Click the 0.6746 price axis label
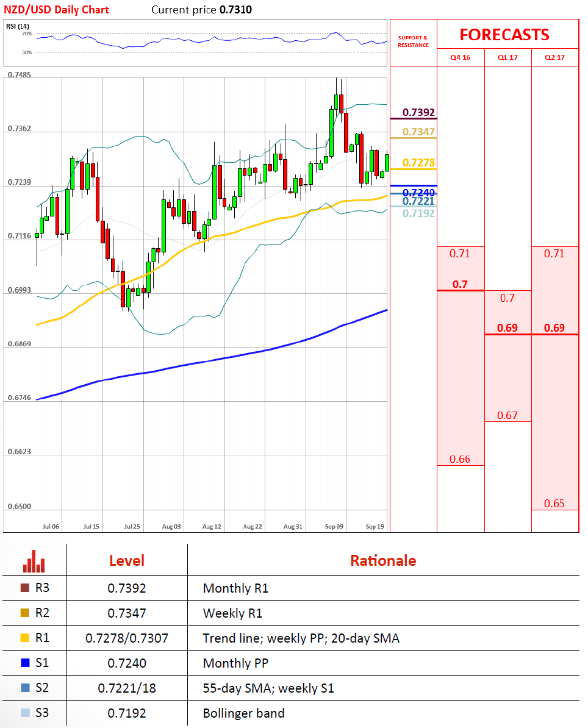Screen dimensions: 588x728 click(20, 398)
